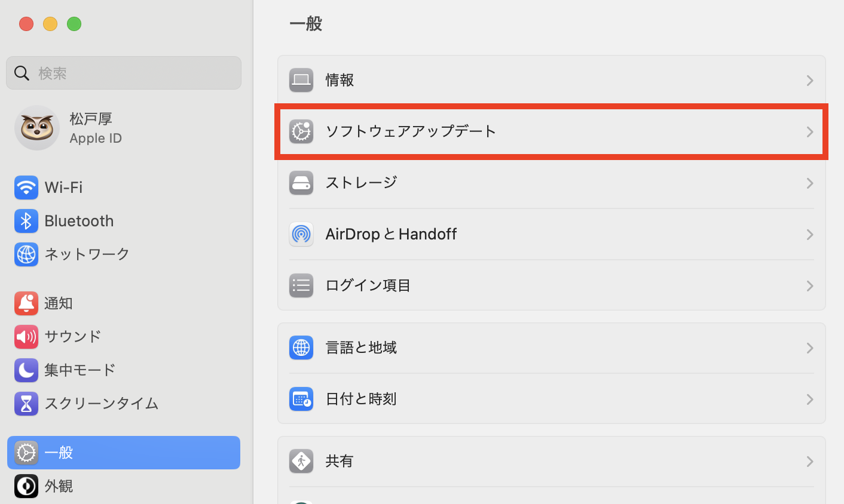844x504 pixels.
Task: Open the Wi-Fi settings icon
Action: 26,187
